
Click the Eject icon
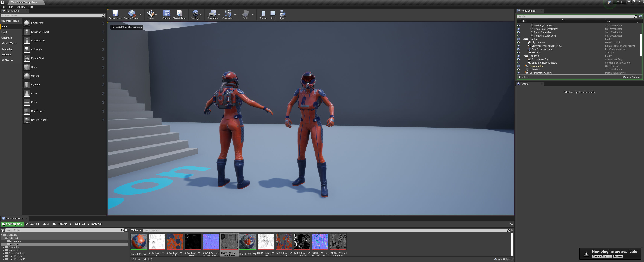282,14
